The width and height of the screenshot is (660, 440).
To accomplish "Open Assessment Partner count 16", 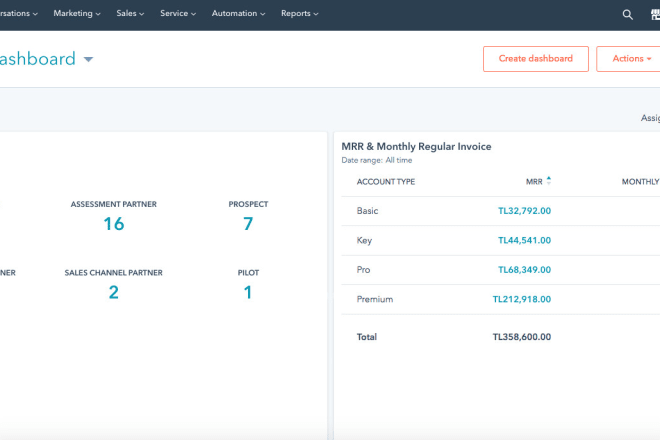I will pyautogui.click(x=114, y=224).
